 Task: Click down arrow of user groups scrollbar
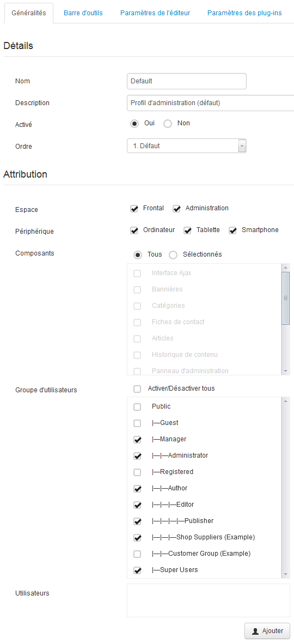pyautogui.click(x=286, y=574)
